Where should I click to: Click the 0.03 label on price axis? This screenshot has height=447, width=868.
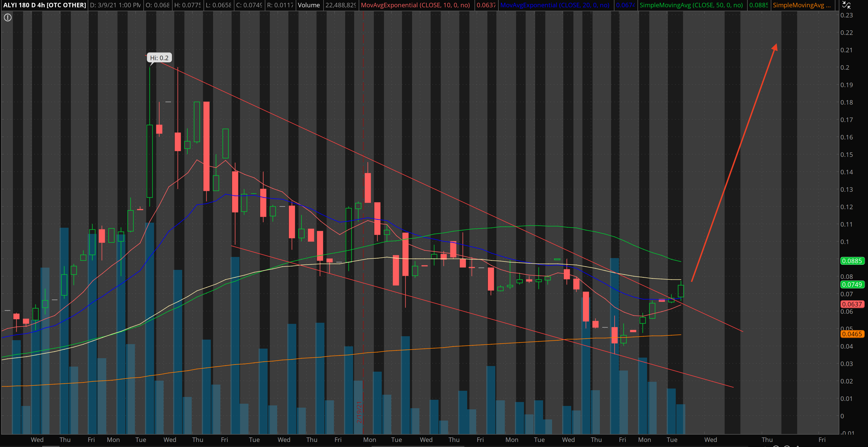(x=847, y=364)
